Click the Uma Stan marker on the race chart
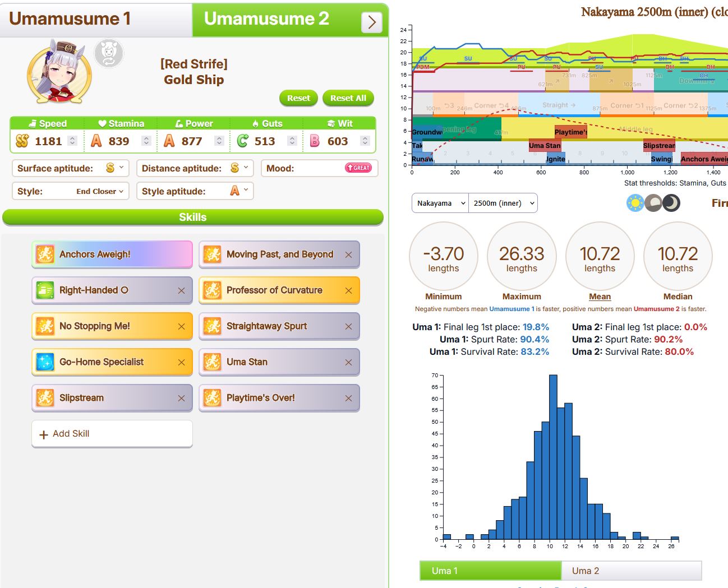The width and height of the screenshot is (728, 588). [x=545, y=146]
